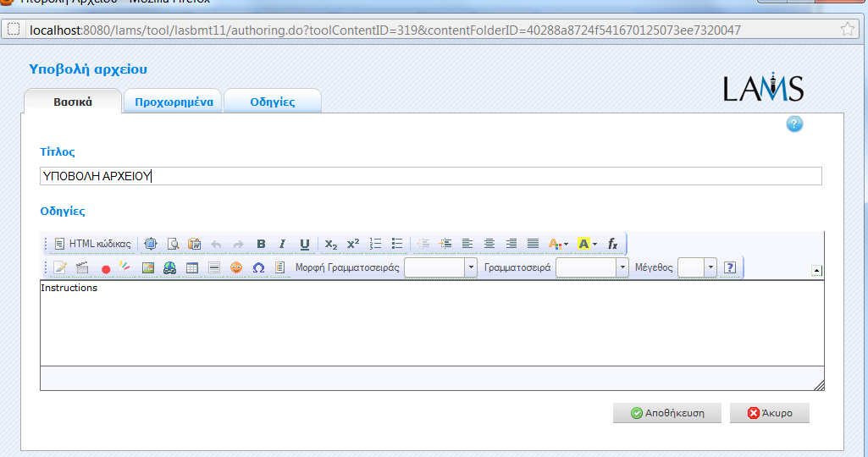Toggle italic formatting

282,244
